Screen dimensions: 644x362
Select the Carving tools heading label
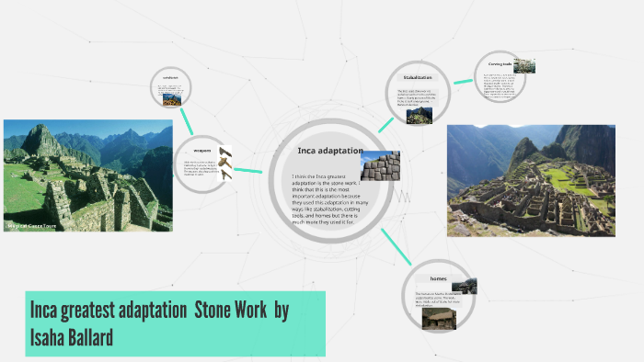pyautogui.click(x=500, y=64)
